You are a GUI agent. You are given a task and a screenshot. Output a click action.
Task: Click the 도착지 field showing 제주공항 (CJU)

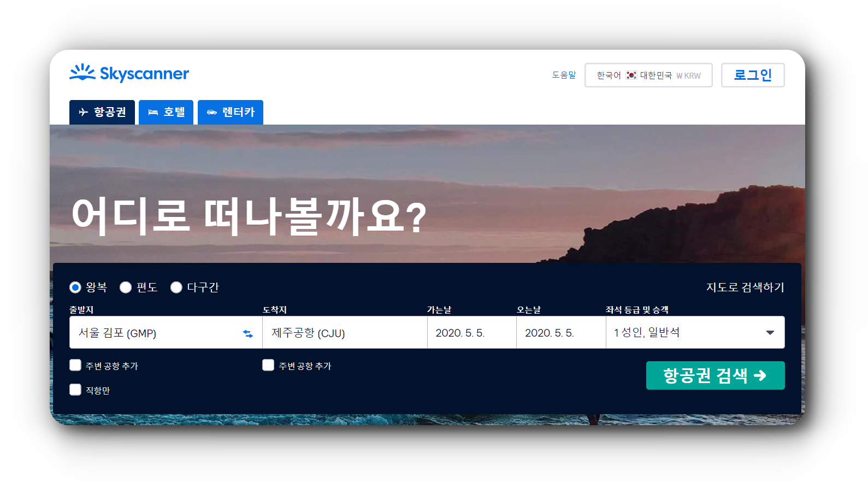tap(345, 332)
